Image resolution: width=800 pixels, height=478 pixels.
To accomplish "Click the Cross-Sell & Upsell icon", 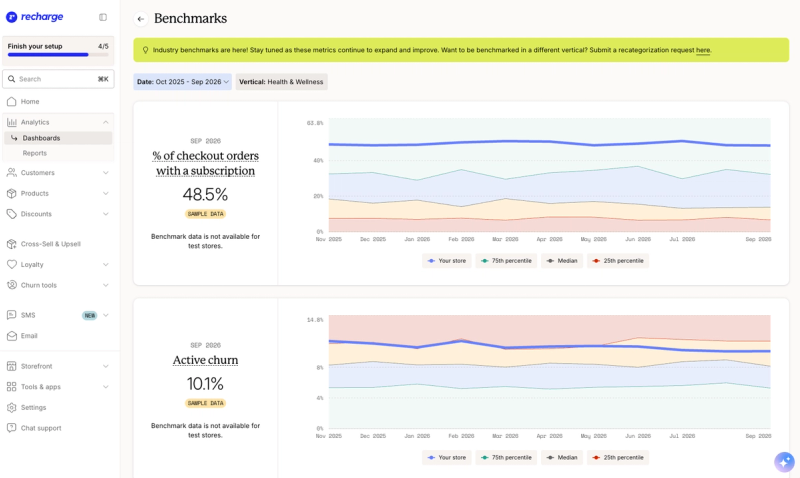I will click(11, 244).
